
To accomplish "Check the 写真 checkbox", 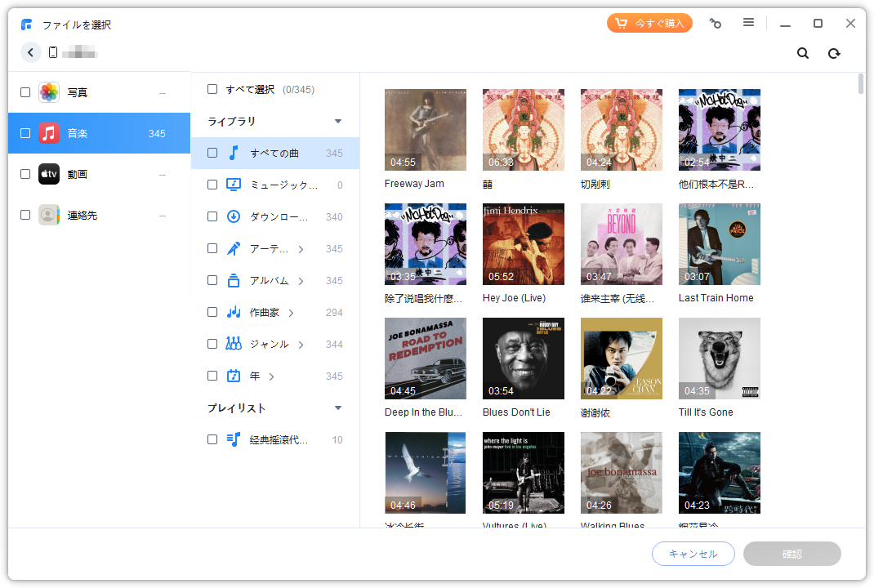I will click(25, 92).
